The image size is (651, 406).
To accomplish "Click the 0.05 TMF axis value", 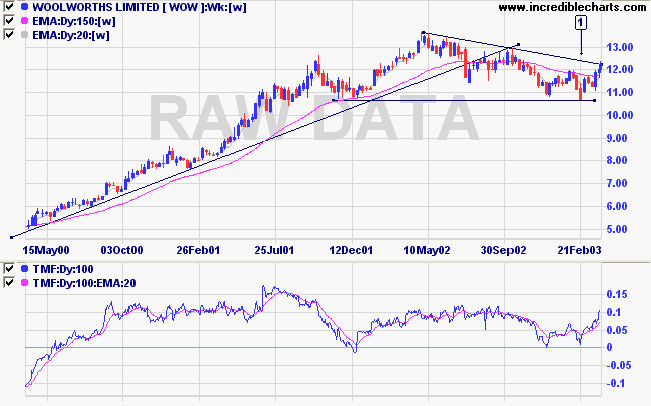I will click(x=617, y=330).
